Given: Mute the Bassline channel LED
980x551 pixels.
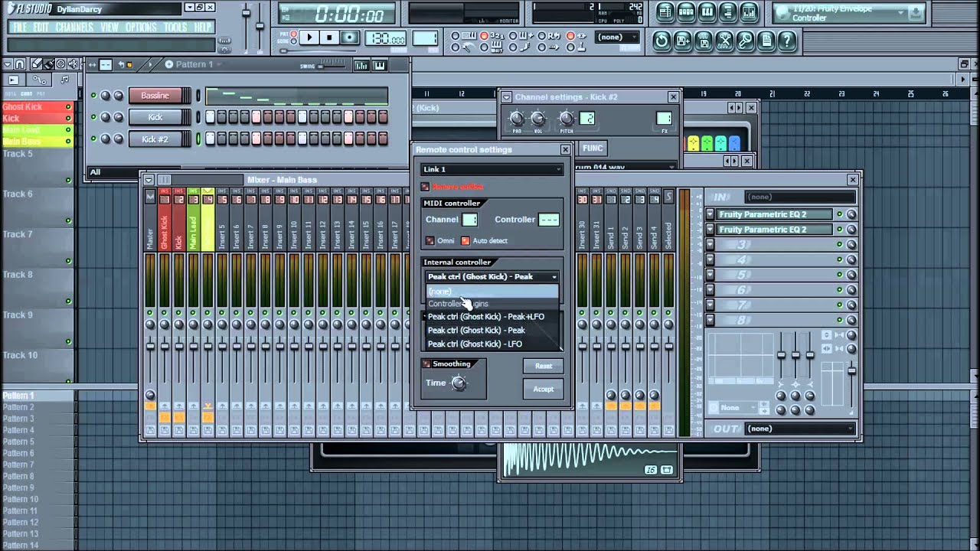Looking at the screenshot, I should tap(93, 96).
